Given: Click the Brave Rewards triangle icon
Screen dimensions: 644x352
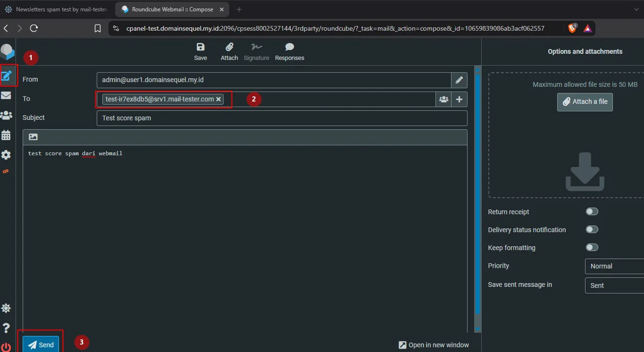Looking at the screenshot, I should (x=587, y=28).
